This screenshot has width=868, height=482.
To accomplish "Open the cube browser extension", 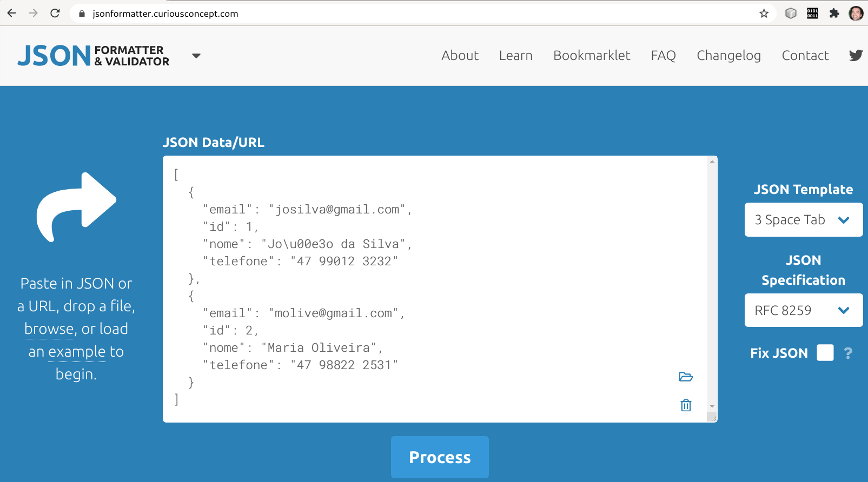I will 791,14.
